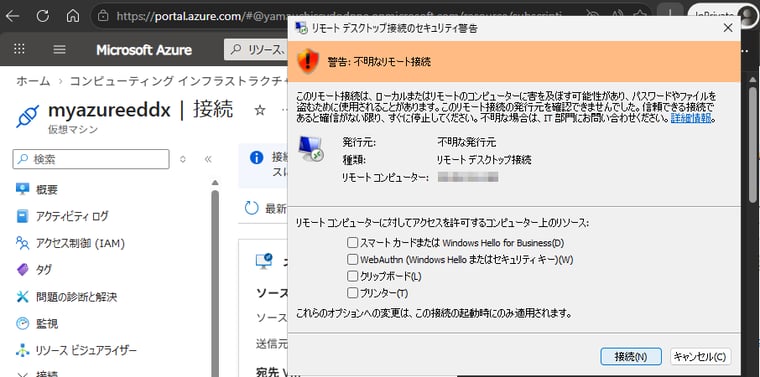
Task: Click the Microsoft Azure logo text
Action: click(144, 50)
